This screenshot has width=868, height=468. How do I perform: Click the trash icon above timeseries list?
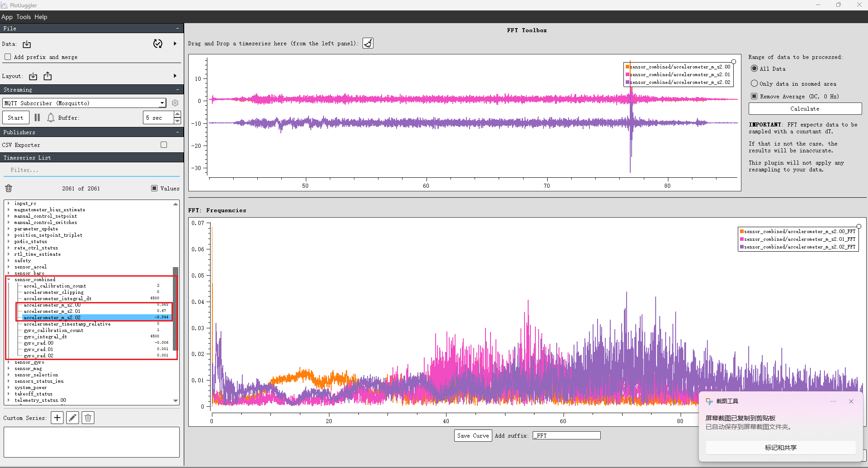click(x=9, y=188)
